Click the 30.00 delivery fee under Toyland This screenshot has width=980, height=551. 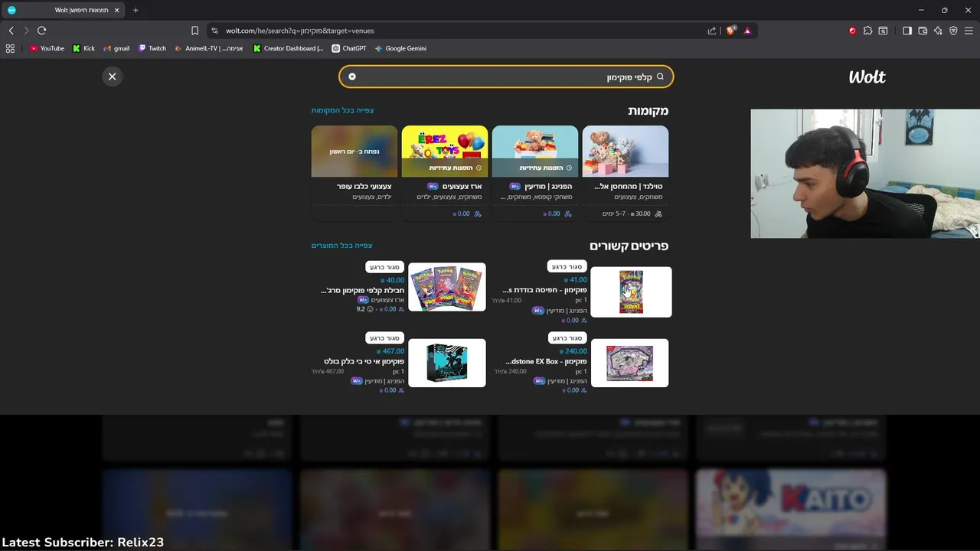(640, 214)
